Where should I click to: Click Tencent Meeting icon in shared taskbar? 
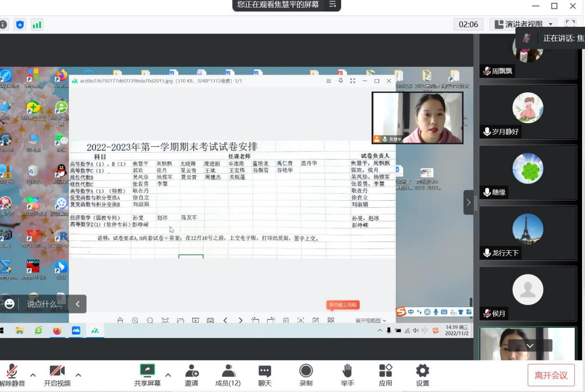pyautogui.click(x=76, y=331)
